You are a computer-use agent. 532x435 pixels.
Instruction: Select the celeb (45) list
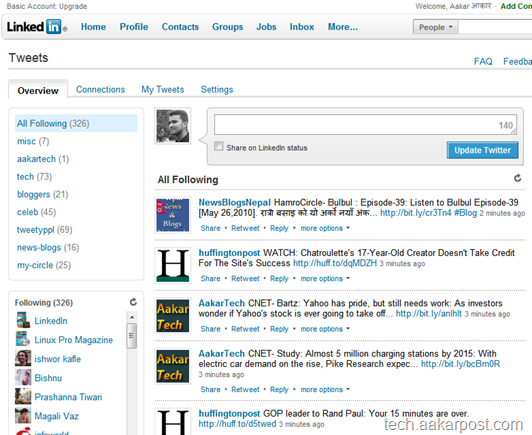coord(36,212)
